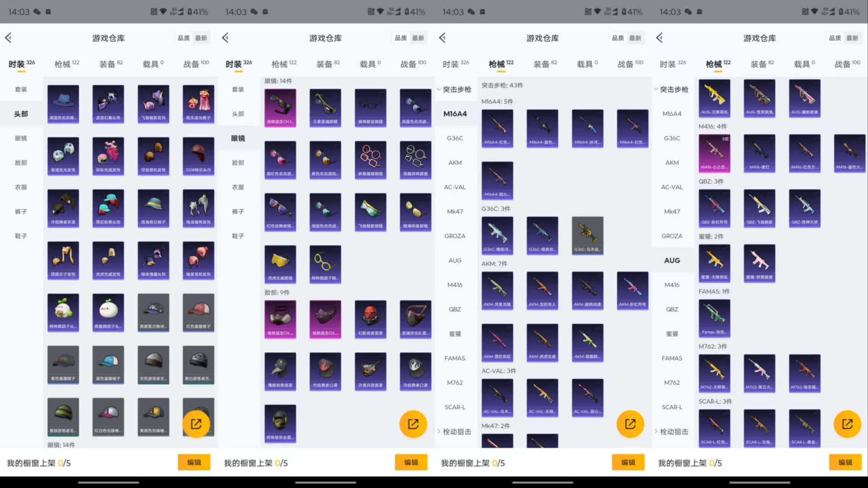
Task: Switch to 枪械 tab on the 头部 screen
Action: pyautogui.click(x=66, y=64)
